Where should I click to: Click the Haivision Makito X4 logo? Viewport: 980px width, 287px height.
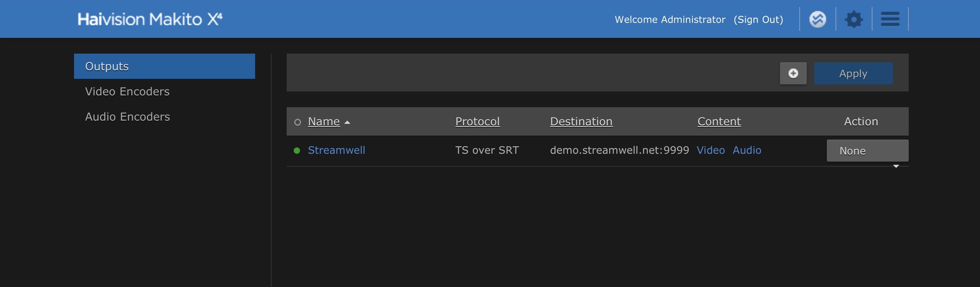(150, 19)
